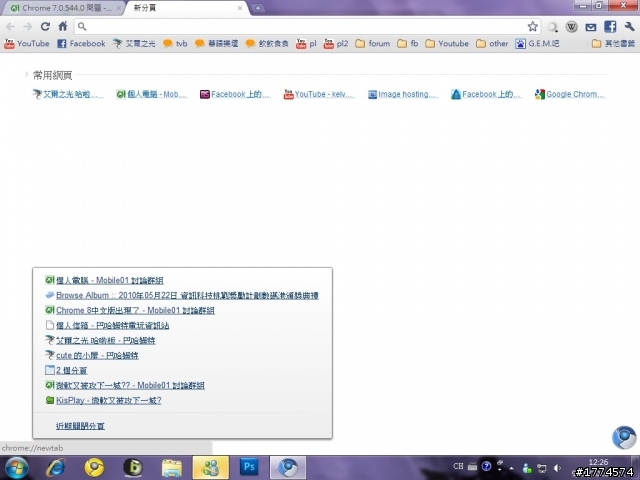Open the wrench settings menu
This screenshot has width=640, height=480.
(629, 27)
